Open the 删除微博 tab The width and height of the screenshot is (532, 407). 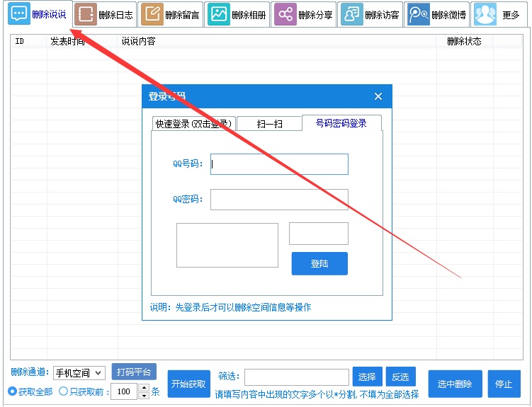[x=438, y=15]
